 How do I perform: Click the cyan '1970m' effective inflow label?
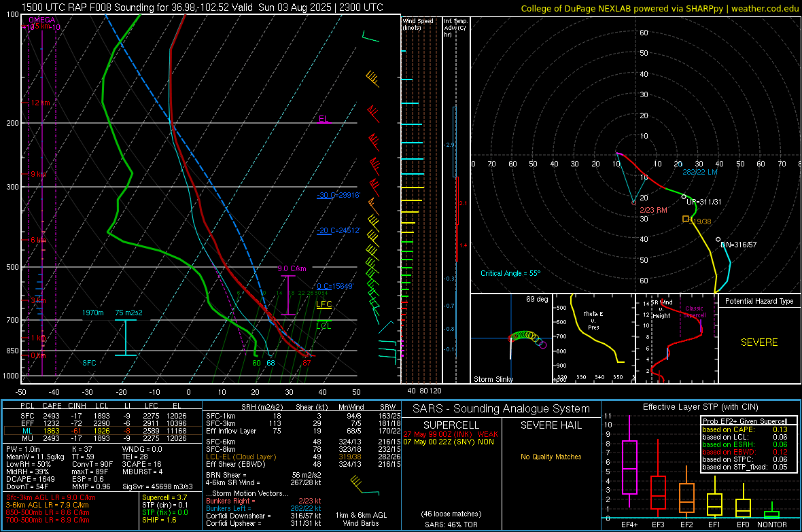tap(92, 313)
